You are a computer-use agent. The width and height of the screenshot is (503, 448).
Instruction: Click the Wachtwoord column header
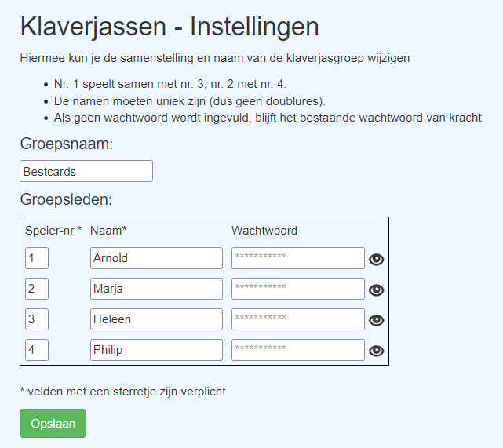[x=264, y=231]
